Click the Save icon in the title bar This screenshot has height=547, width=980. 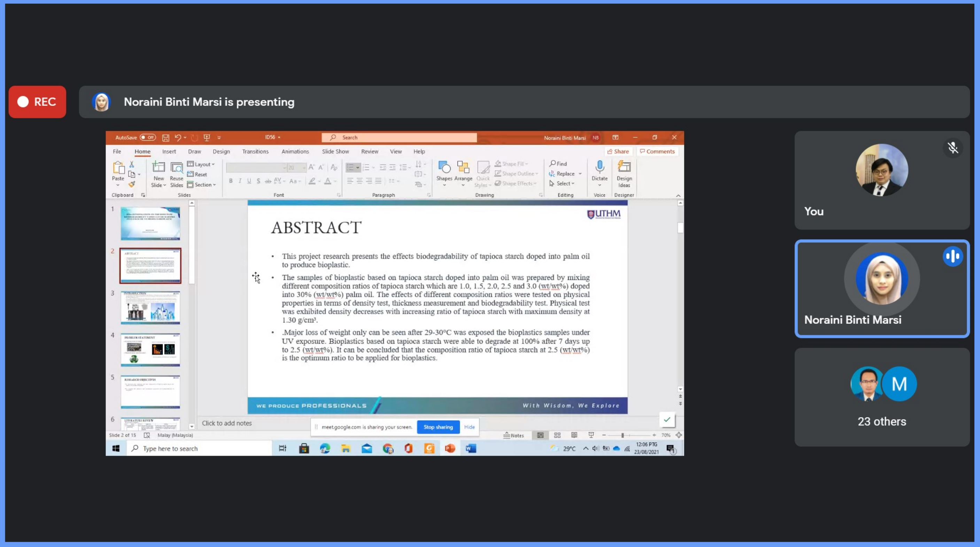click(165, 138)
